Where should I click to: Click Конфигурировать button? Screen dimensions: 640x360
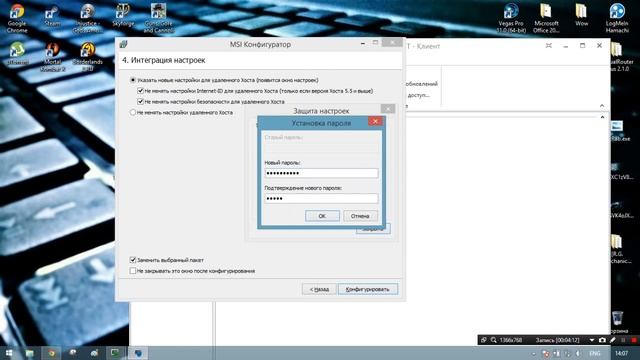point(368,289)
